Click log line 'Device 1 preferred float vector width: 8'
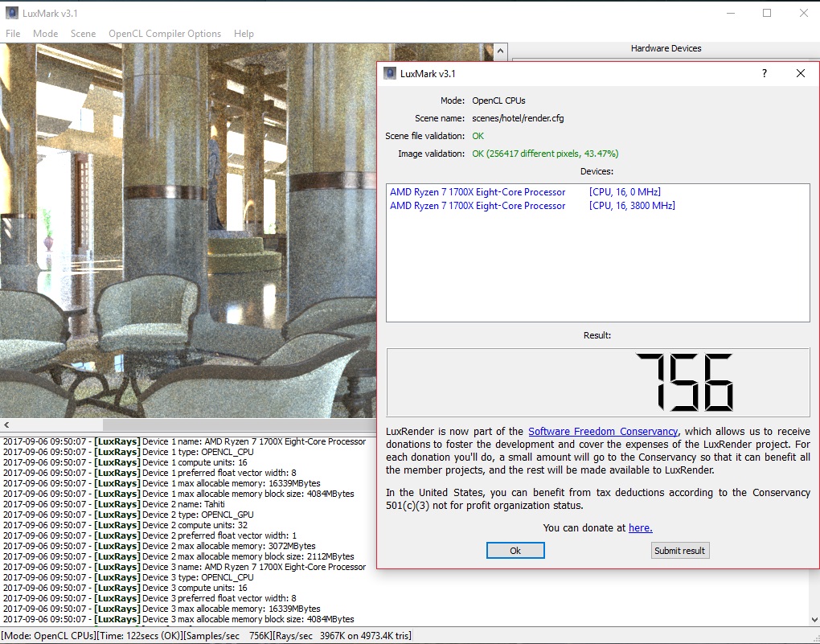The image size is (820, 644). tap(150, 473)
